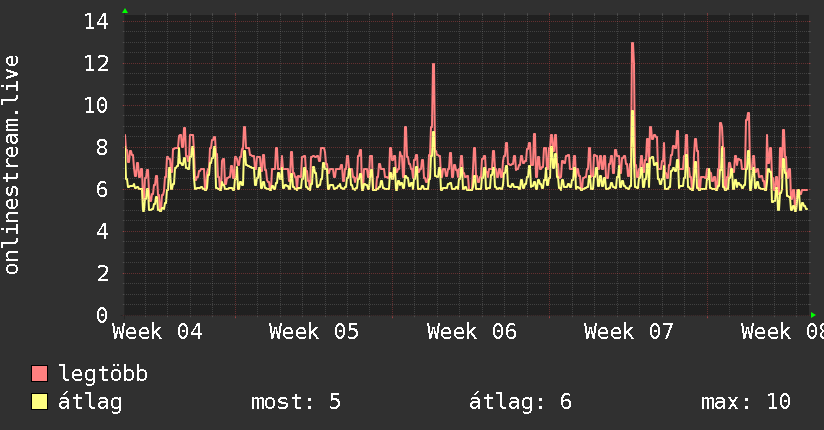The image size is (824, 430).
Task: Click the y-axis value 12
Action: pos(96,64)
